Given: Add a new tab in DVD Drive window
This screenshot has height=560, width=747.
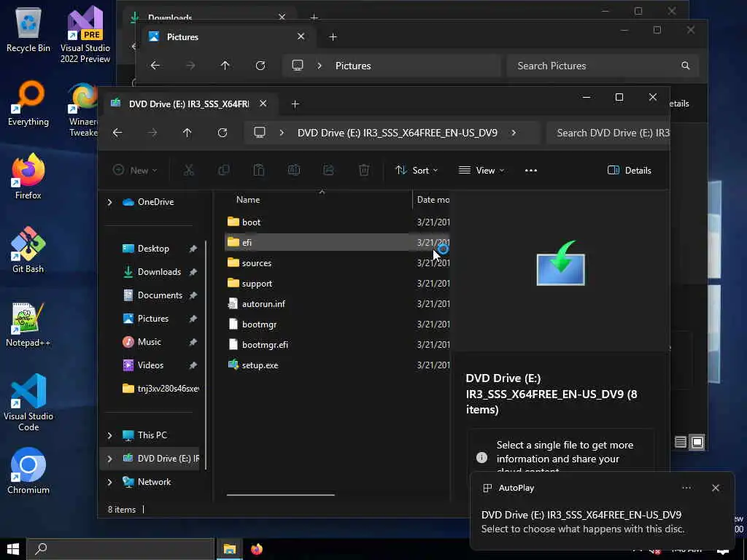Looking at the screenshot, I should (x=295, y=104).
